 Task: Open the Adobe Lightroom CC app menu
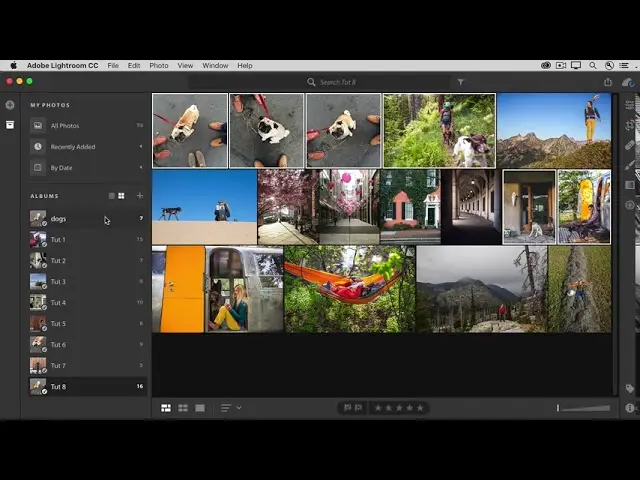point(62,65)
